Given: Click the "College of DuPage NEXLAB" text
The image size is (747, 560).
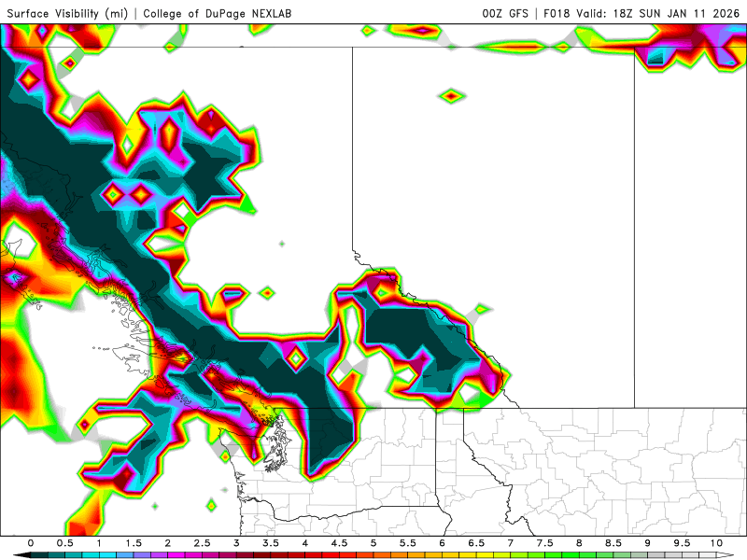Looking at the screenshot, I should click(218, 14).
